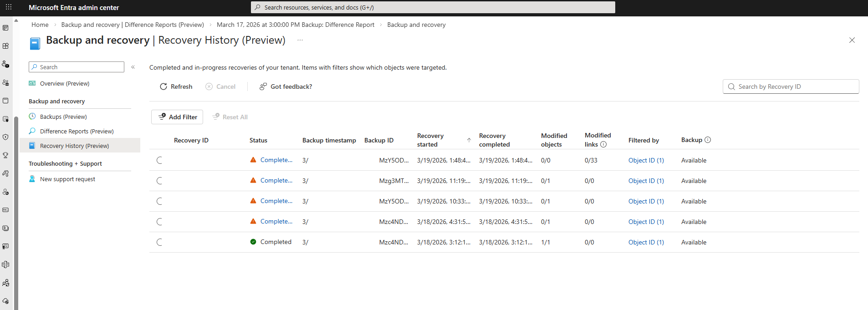The height and width of the screenshot is (310, 868).
Task: Click the 1/1 modified objects cell
Action: (546, 242)
